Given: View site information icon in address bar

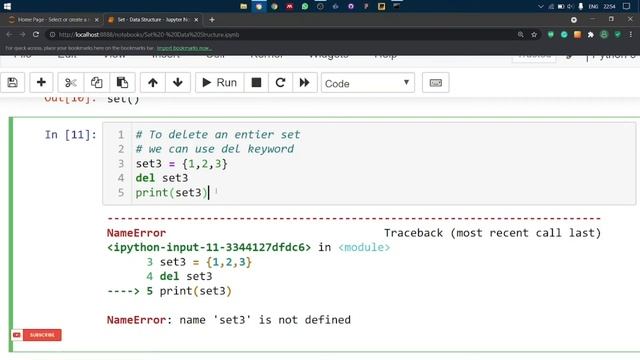Looking at the screenshot, I should coord(52,35).
